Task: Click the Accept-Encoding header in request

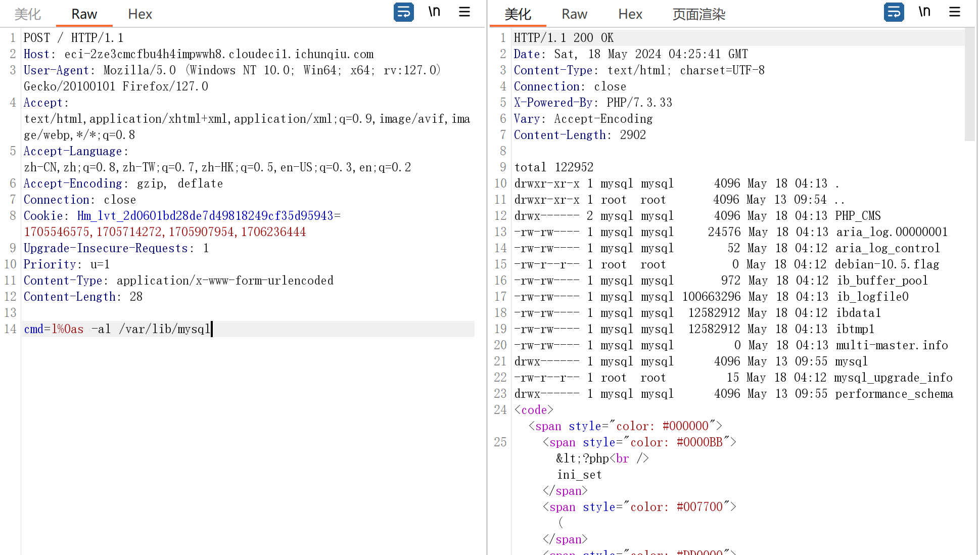Action: (x=123, y=183)
